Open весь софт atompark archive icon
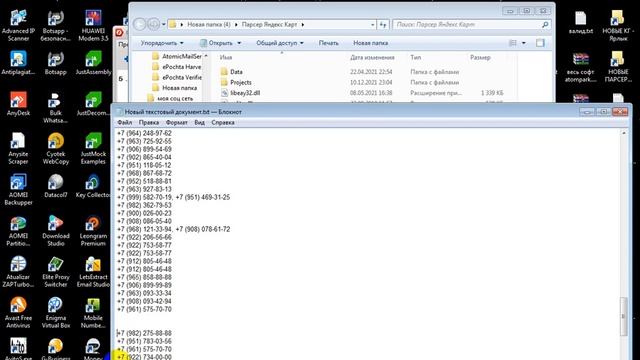This screenshot has width=640, height=360. coord(580,67)
